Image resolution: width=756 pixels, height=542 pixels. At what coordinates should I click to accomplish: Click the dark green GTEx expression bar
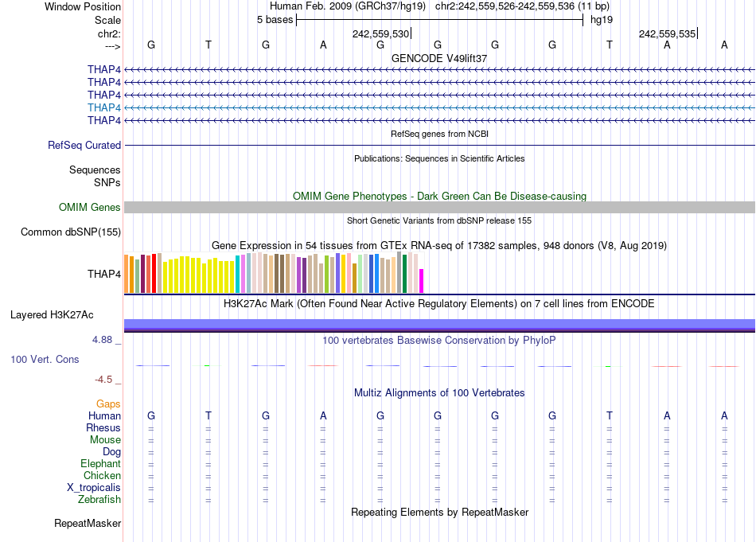(404, 274)
